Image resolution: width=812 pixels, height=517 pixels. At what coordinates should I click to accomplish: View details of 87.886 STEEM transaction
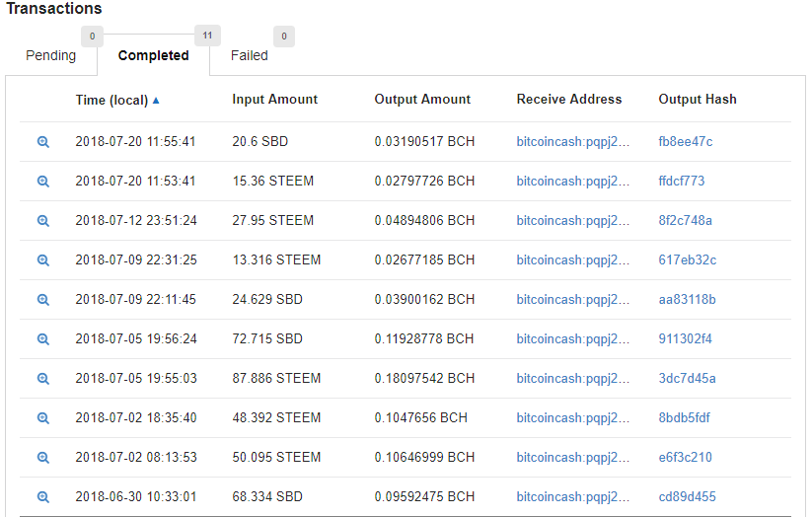coord(43,379)
